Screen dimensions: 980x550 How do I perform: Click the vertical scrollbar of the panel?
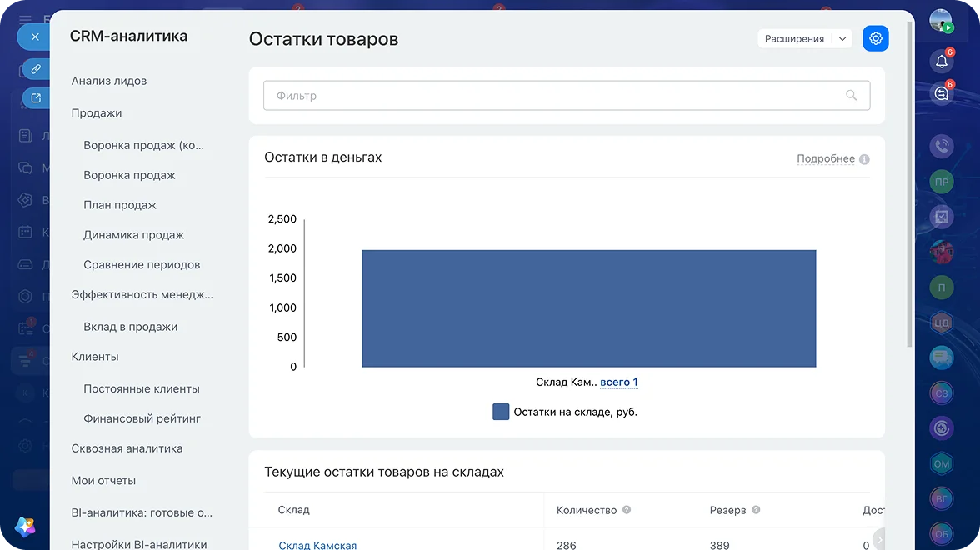[x=909, y=184]
